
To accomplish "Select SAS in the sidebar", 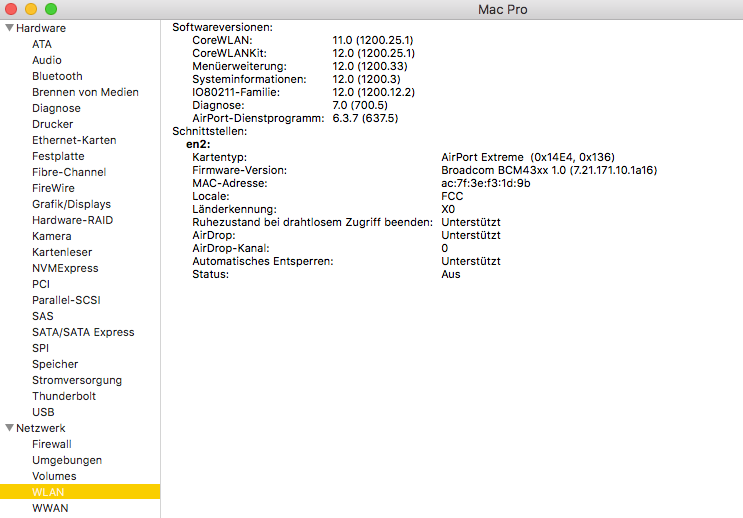I will [x=43, y=316].
